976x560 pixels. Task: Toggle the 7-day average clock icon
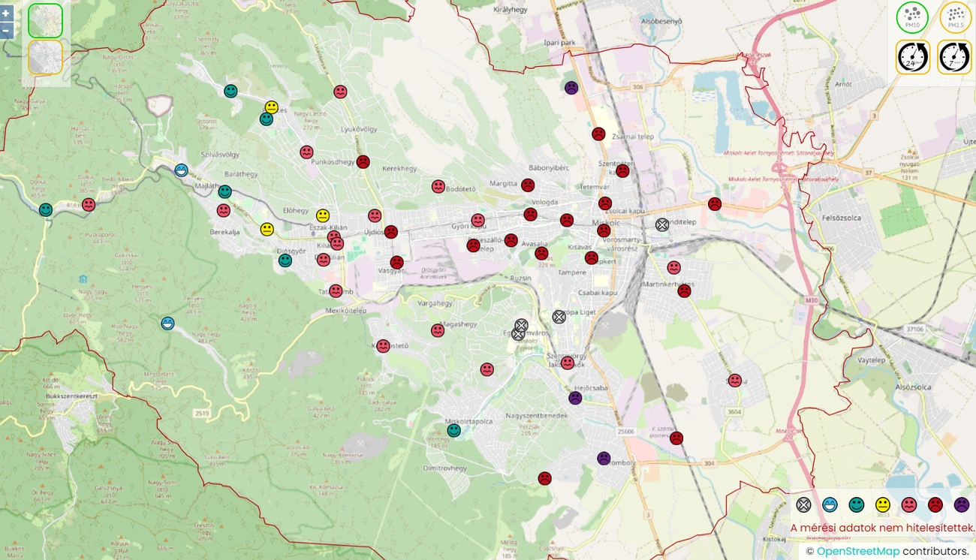point(955,57)
